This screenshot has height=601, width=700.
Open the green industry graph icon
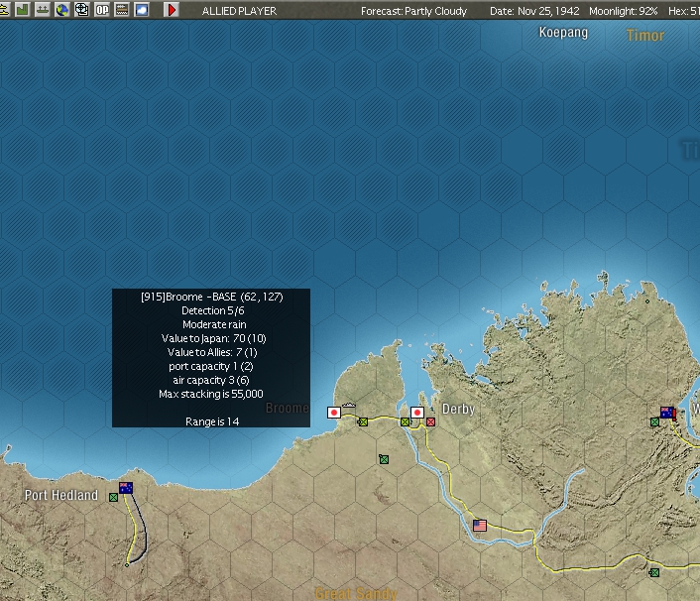point(22,9)
